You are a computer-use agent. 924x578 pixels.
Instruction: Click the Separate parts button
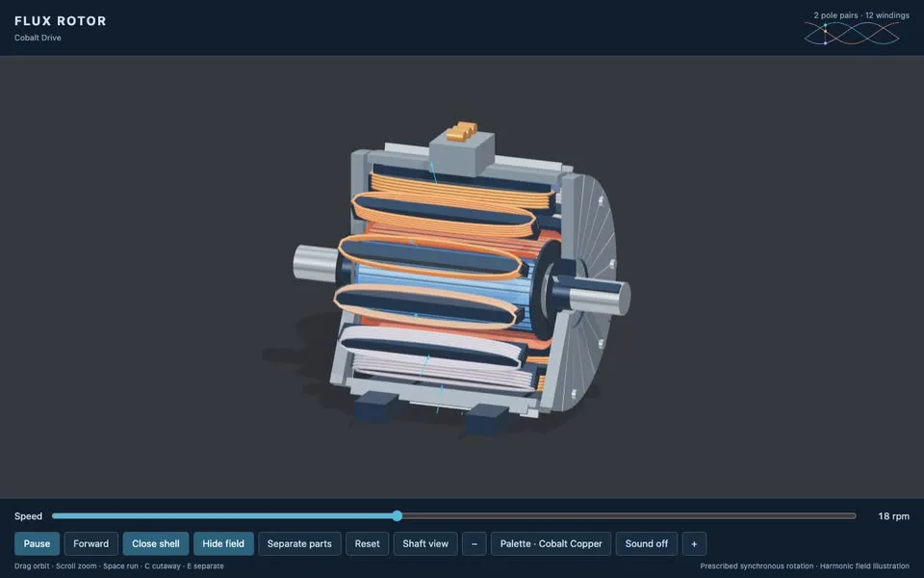point(299,543)
